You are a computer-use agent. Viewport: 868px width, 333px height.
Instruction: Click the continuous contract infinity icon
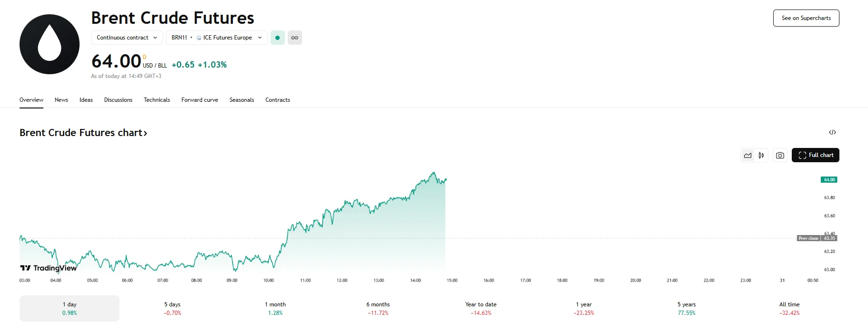pos(295,38)
